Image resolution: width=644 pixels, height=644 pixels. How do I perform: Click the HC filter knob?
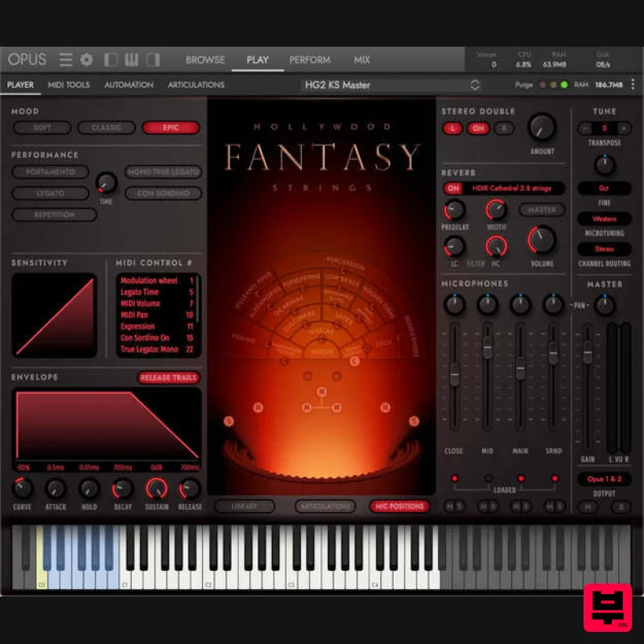coord(496,246)
